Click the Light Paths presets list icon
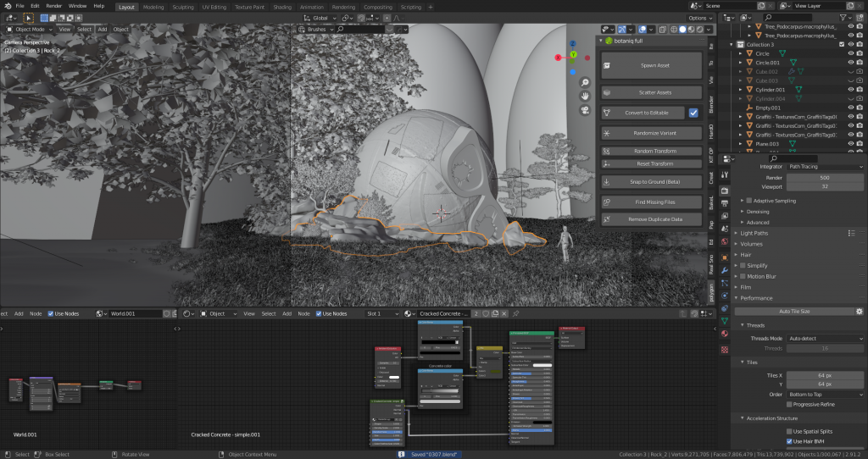Viewport: 868px width, 459px height. pos(851,234)
